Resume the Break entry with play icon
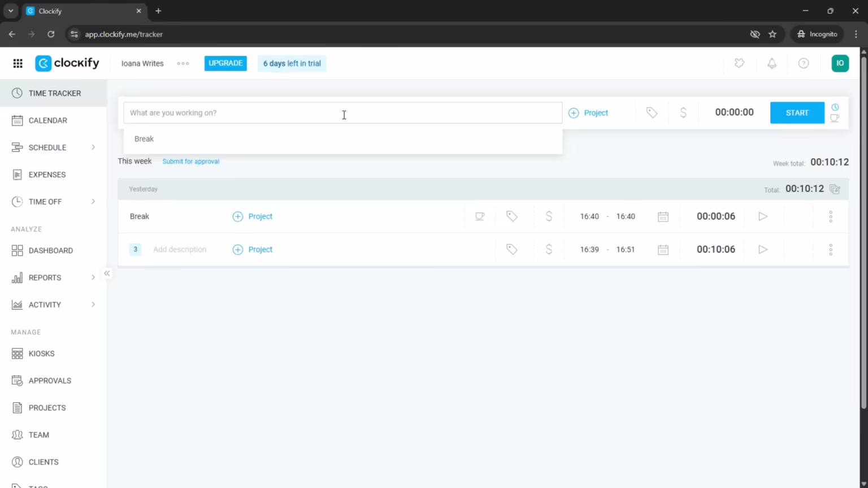The height and width of the screenshot is (488, 868). coord(762,216)
